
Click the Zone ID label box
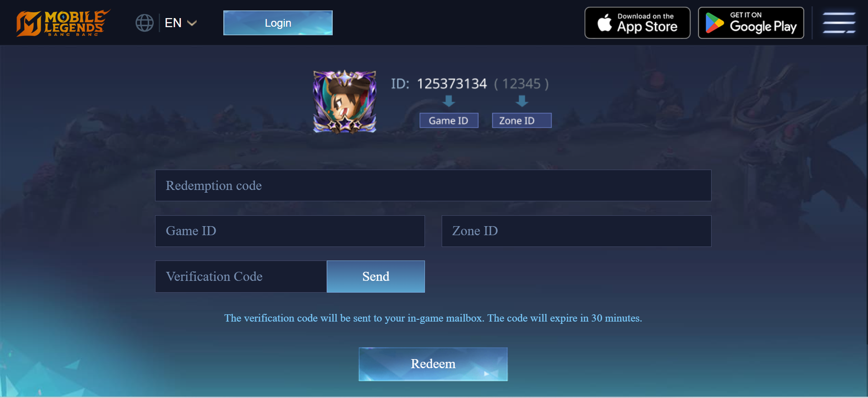click(x=522, y=121)
